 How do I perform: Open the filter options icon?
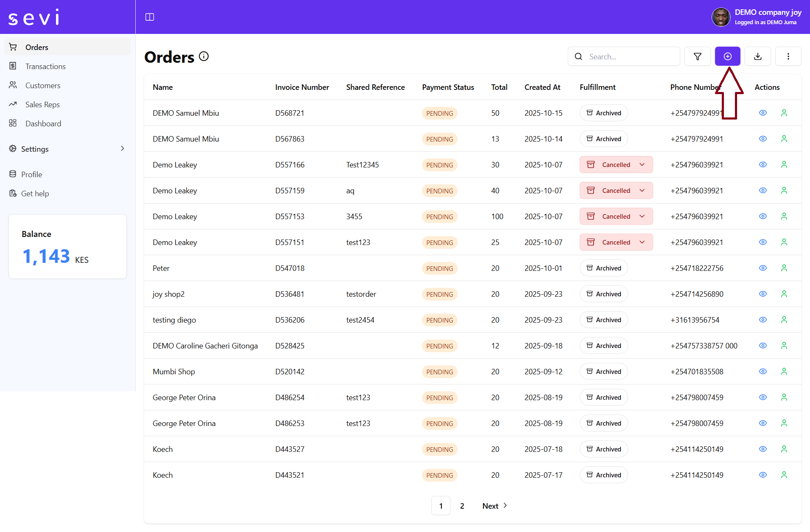697,56
